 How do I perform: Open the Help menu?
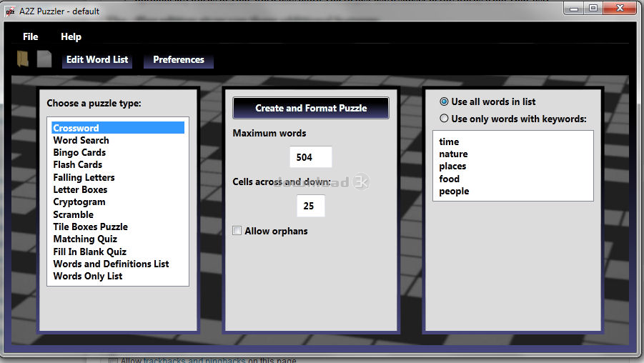point(71,36)
